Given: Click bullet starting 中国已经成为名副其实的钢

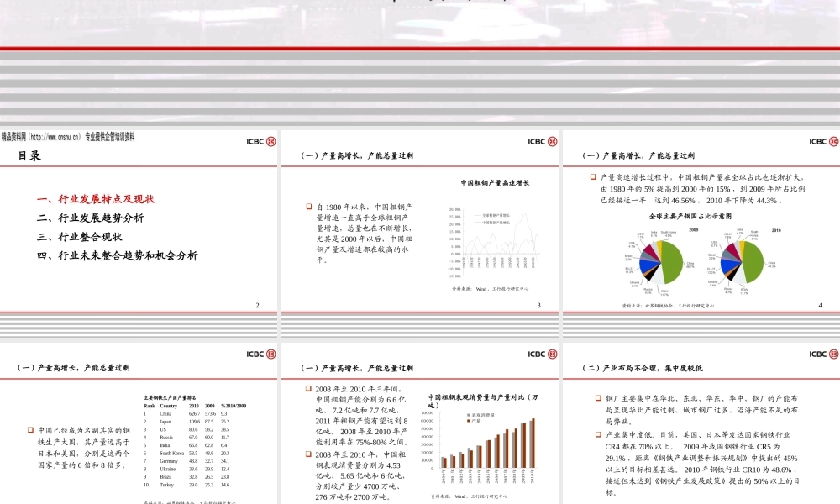Looking at the screenshot, I should click(x=83, y=448).
